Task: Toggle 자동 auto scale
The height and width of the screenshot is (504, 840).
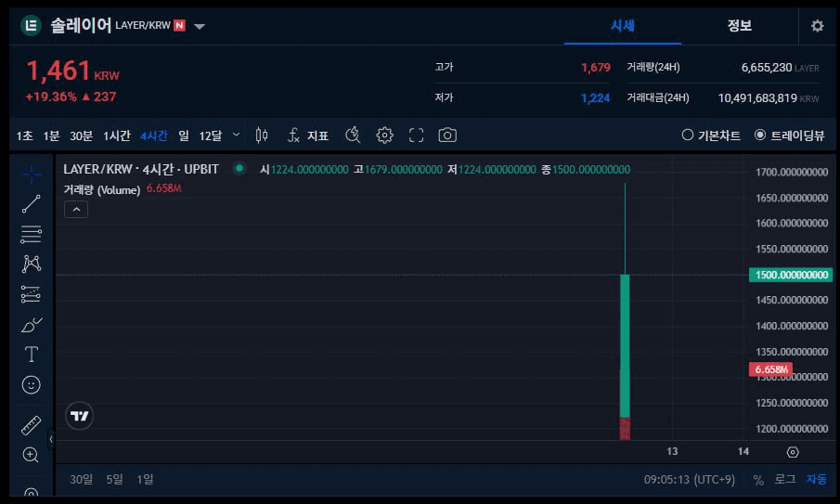Action: (817, 479)
